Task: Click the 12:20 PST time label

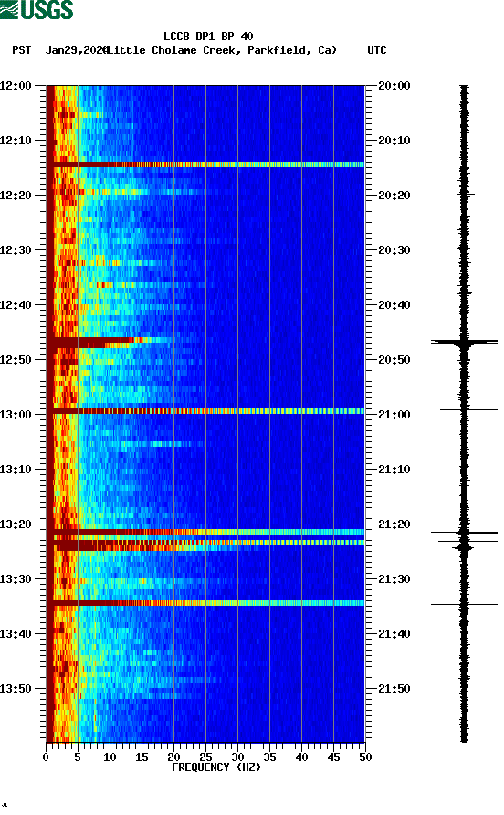Action: point(16,196)
